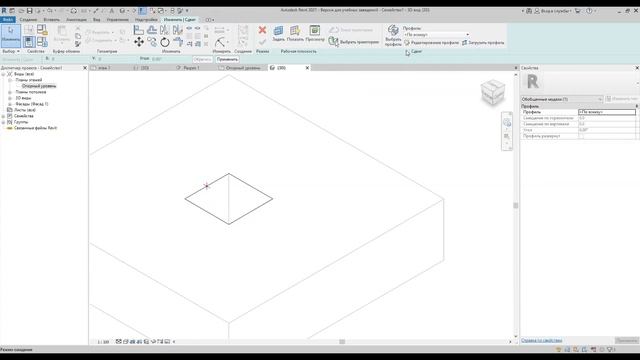Image resolution: width=640 pixels, height=360 pixels.
Task: Click the ViewCube in the 3D view
Action: [493, 92]
